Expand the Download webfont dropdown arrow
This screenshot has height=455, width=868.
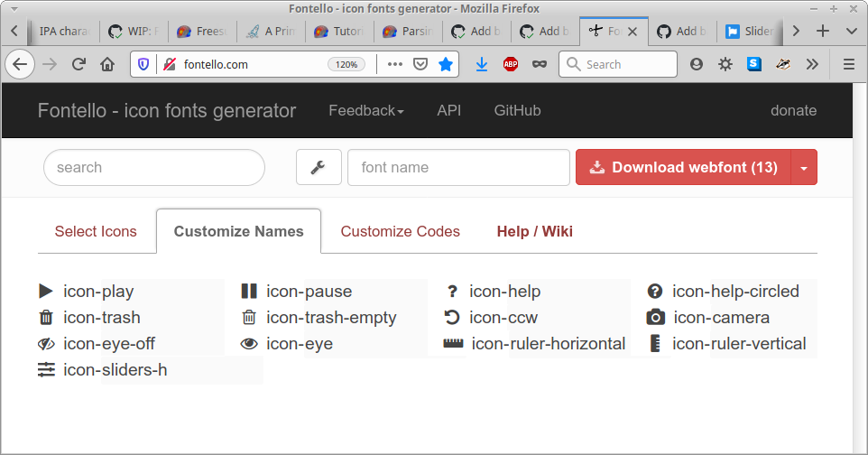pyautogui.click(x=804, y=167)
